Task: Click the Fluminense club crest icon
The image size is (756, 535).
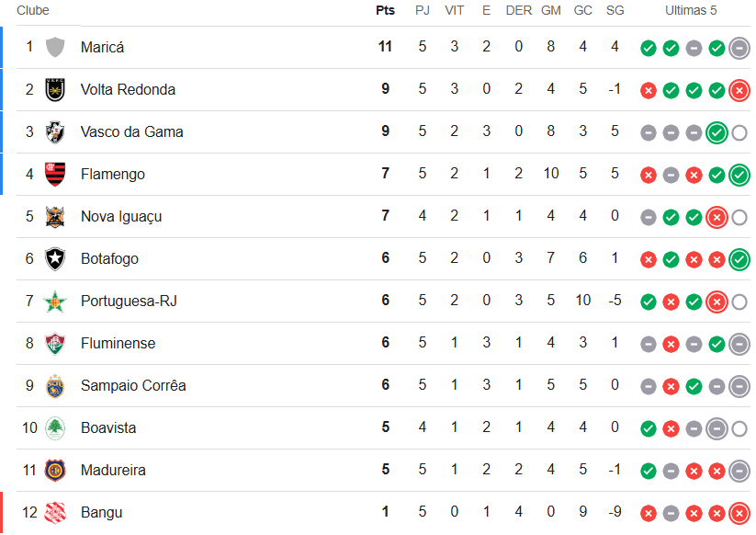Action: [55, 343]
